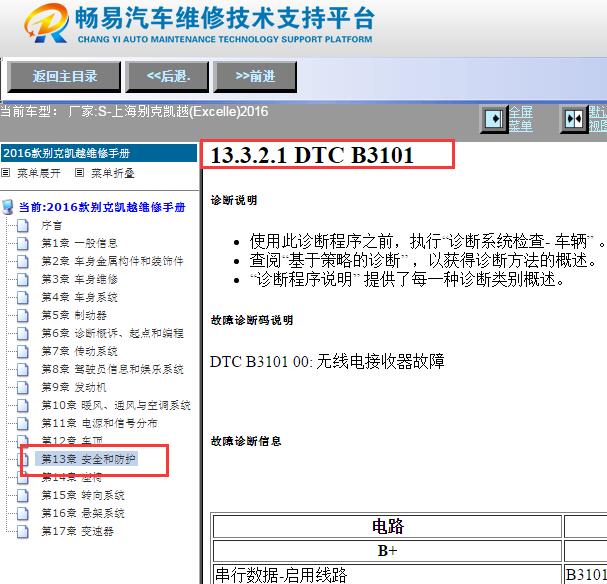Click the full screen menu icon
Image resolution: width=607 pixels, height=584 pixels.
[494, 119]
